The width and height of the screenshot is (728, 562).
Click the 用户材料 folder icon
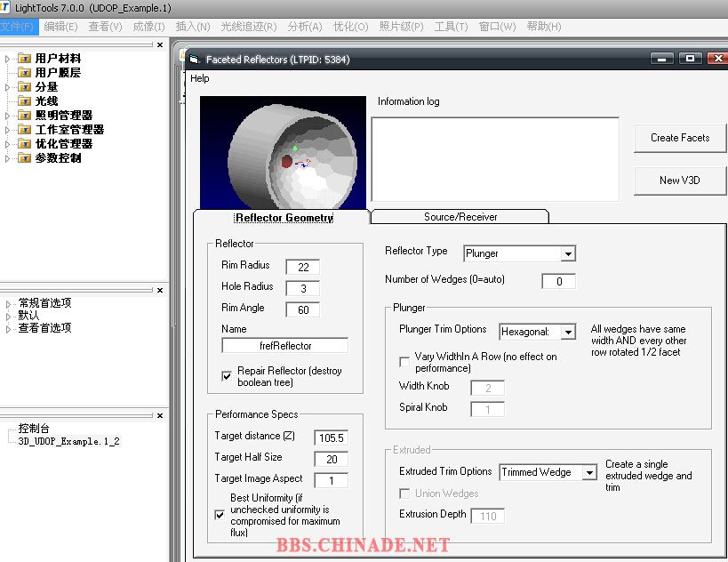pos(25,59)
